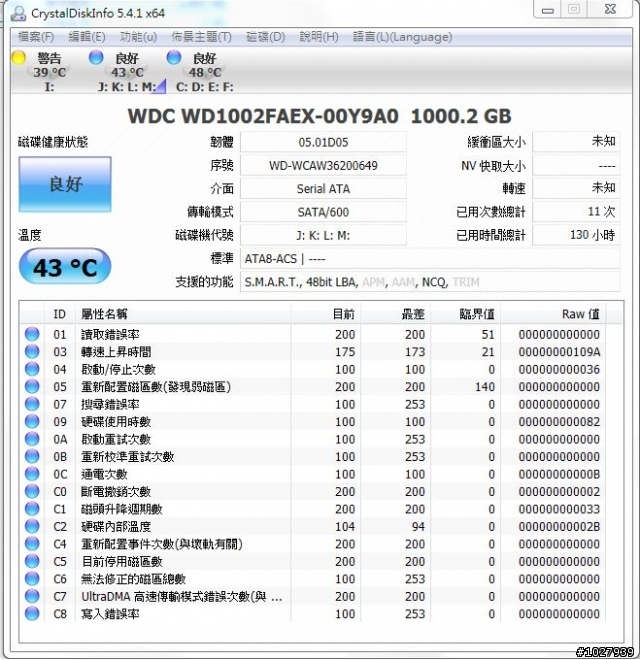Click the 目前 column header
This screenshot has width=640, height=660.
[x=325, y=314]
